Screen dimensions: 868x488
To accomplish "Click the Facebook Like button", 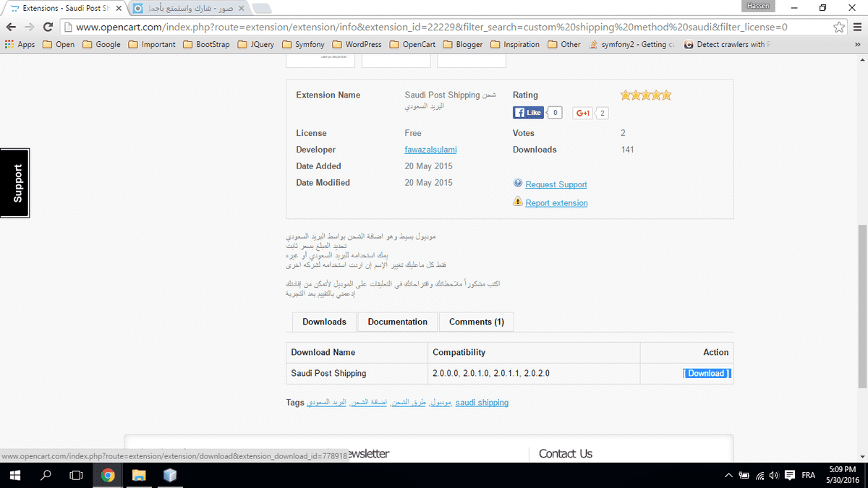I will click(527, 113).
